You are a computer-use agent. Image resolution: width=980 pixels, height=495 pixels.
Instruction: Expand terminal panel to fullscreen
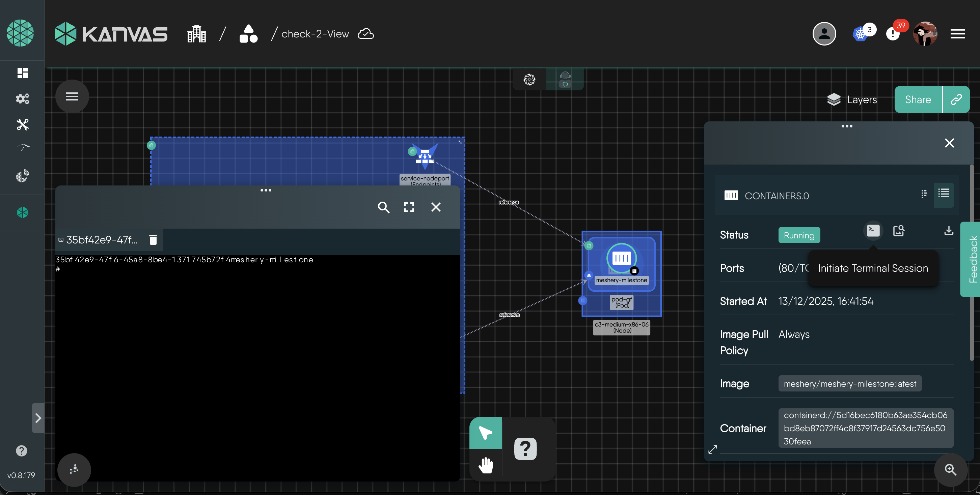coord(409,207)
